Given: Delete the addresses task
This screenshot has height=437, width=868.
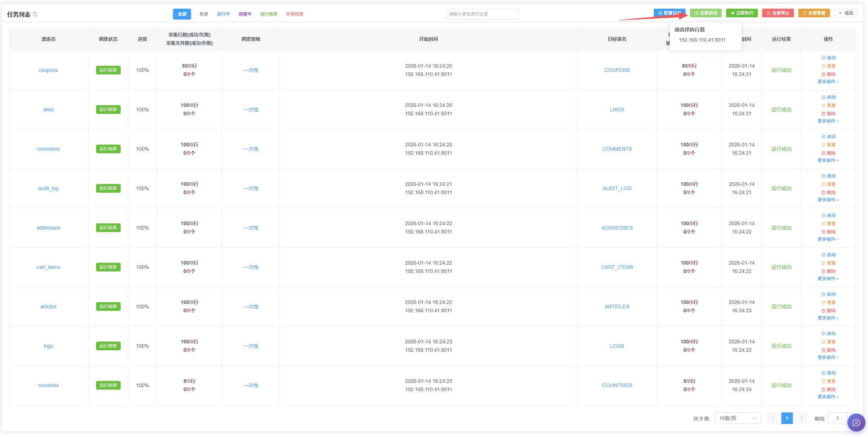Looking at the screenshot, I should tap(828, 232).
